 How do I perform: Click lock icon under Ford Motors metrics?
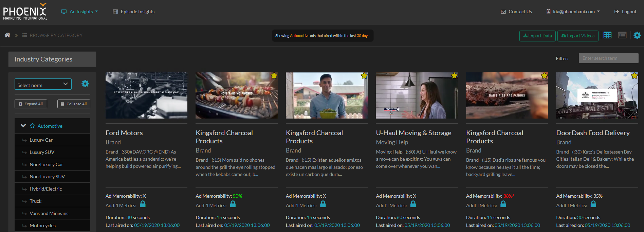[x=143, y=204]
